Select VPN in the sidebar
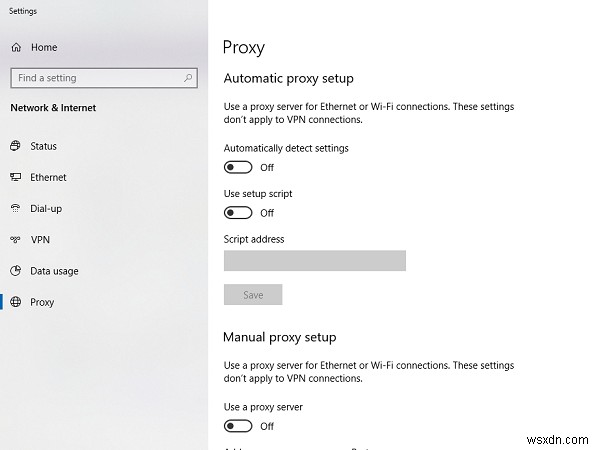Screen dimensions: 600x450 click(x=40, y=240)
